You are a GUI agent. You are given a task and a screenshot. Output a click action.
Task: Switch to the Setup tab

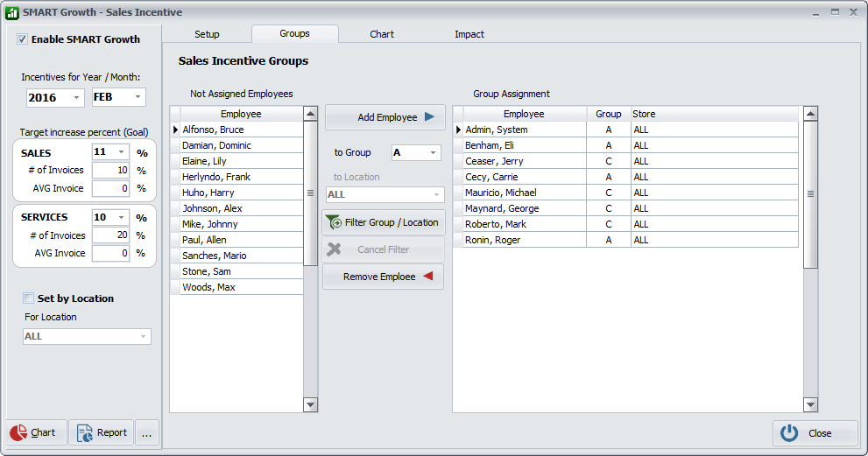coord(207,34)
